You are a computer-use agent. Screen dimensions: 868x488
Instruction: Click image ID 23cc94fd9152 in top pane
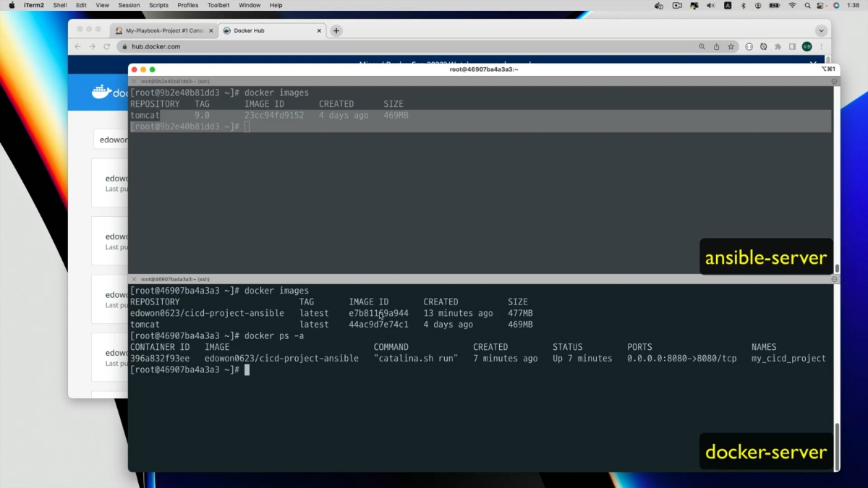coord(274,115)
